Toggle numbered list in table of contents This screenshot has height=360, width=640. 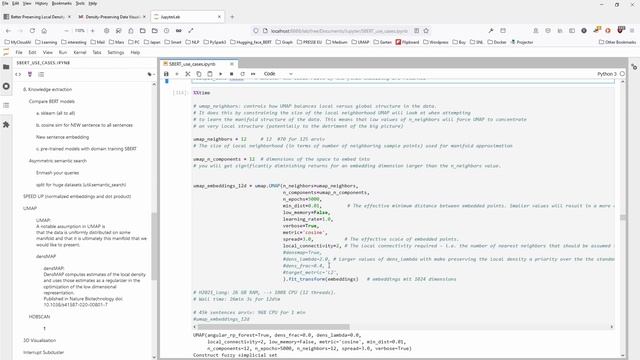[41, 74]
